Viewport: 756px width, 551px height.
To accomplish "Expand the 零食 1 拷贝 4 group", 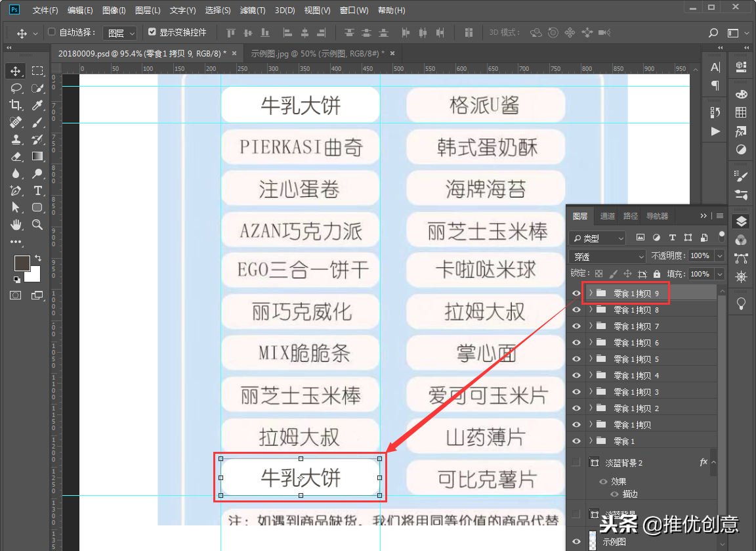I will 591,375.
